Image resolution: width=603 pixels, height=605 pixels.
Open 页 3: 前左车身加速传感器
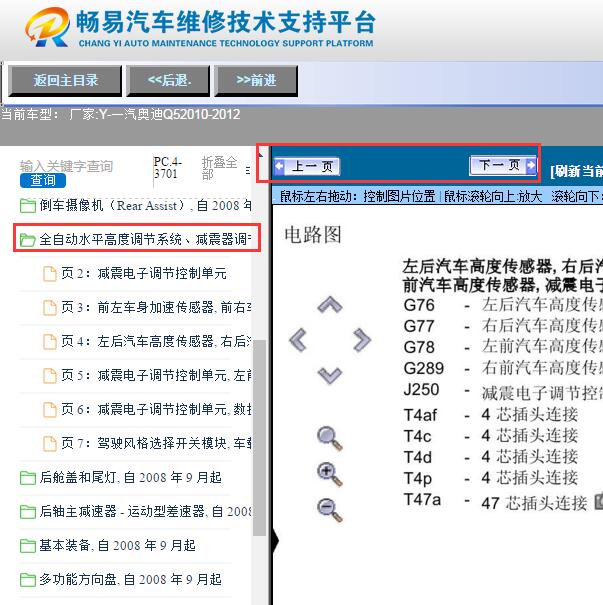(x=147, y=308)
